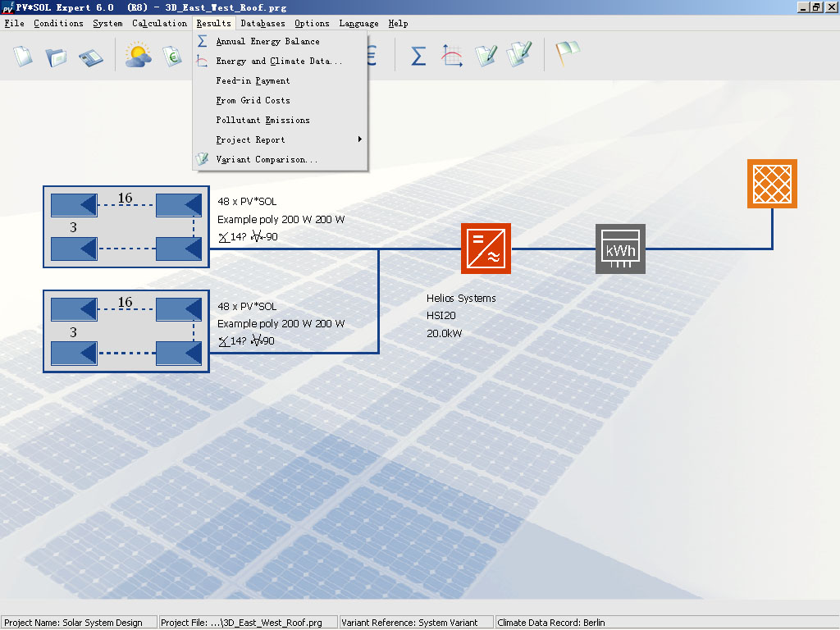
Task: Open the System menu
Action: (107, 23)
